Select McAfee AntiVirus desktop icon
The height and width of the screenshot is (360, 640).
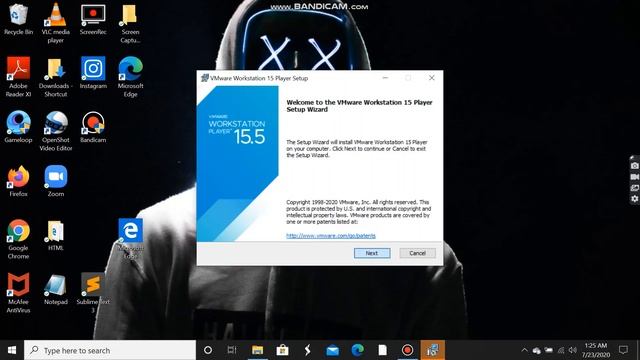click(18, 293)
